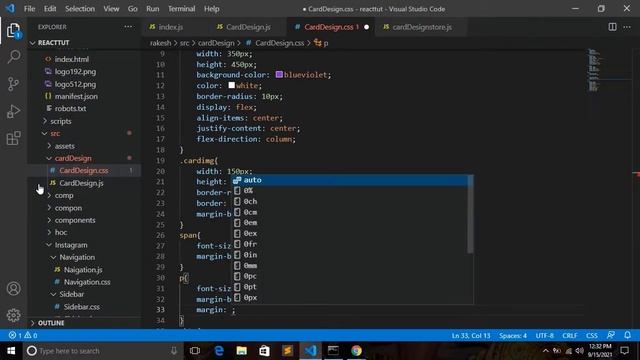Click the split editor icon
640x360 pixels.
(x=612, y=27)
